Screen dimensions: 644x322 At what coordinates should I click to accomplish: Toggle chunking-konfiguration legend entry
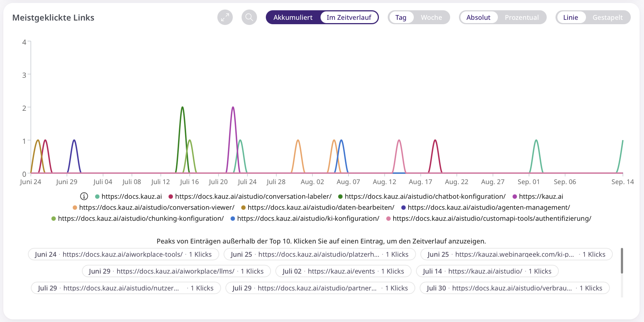137,219
